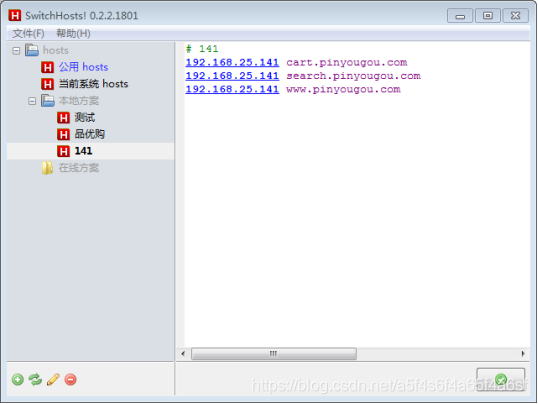Viewport: 538px width, 404px height.
Task: Click the hosts root folder icon
Action: tap(32, 50)
